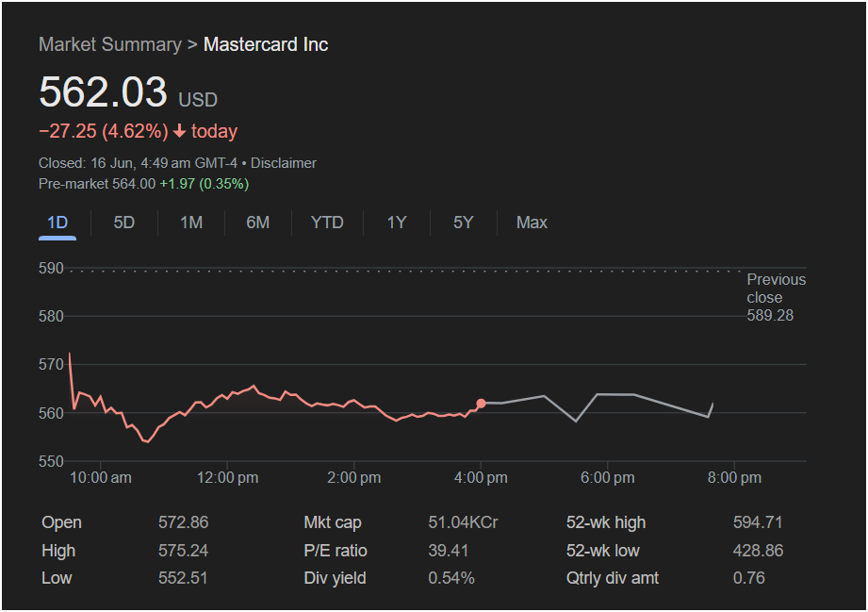Image resolution: width=868 pixels, height=612 pixels.
Task: Click the 6:00 pm axis label
Action: point(607,477)
